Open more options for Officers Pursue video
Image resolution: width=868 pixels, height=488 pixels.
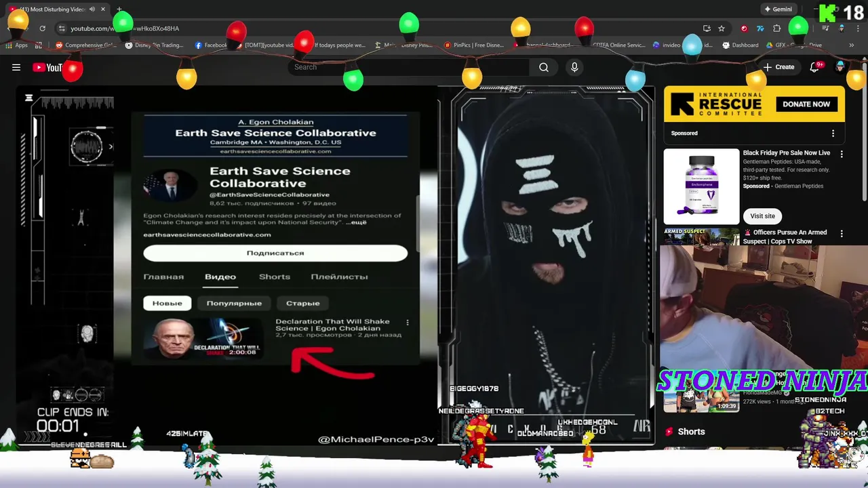click(842, 233)
